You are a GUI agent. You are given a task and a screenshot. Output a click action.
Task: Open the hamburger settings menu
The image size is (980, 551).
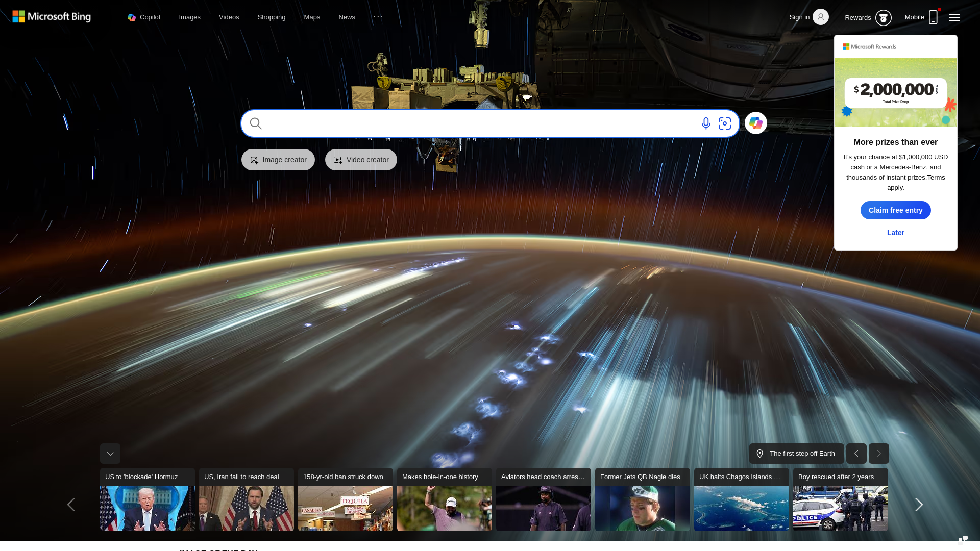[954, 17]
